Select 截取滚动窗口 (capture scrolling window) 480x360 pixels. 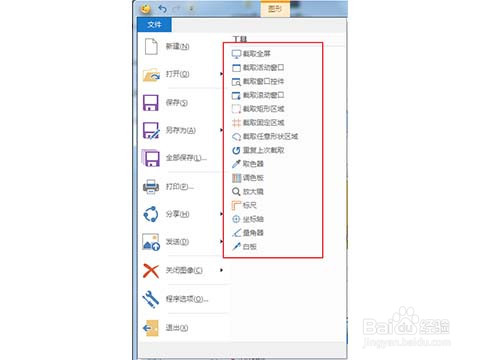click(258, 95)
